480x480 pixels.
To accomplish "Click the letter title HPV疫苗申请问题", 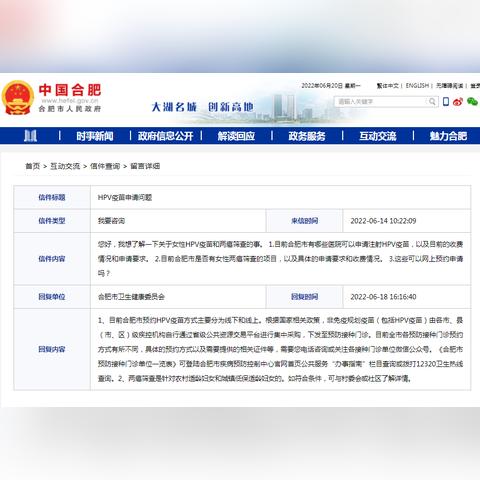I will tap(125, 197).
